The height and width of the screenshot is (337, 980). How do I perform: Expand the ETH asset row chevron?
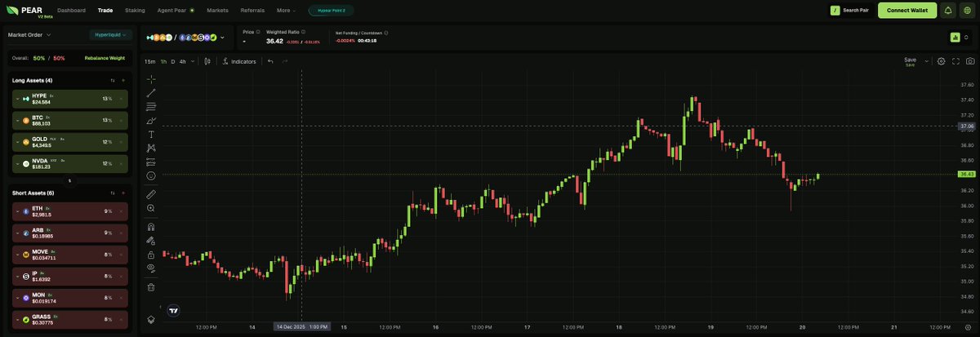17,211
